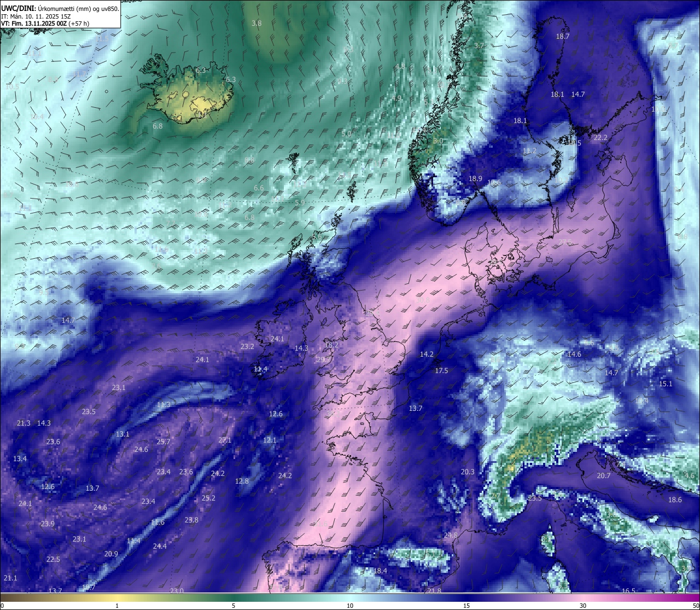Image resolution: width=700 pixels, height=610 pixels.
Task: Click the value label '25.2' over the Atlantic
Action: 208,498
